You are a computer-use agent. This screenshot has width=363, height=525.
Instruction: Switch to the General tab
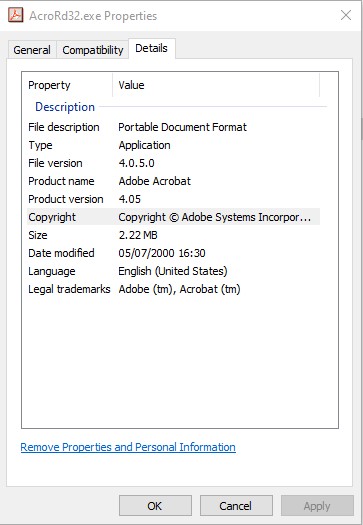click(x=32, y=50)
